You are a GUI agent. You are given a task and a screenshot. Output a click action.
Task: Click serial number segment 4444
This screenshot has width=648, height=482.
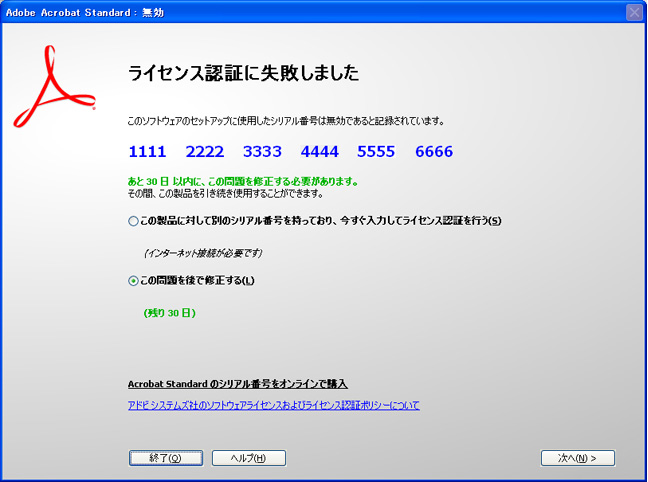[x=320, y=152]
